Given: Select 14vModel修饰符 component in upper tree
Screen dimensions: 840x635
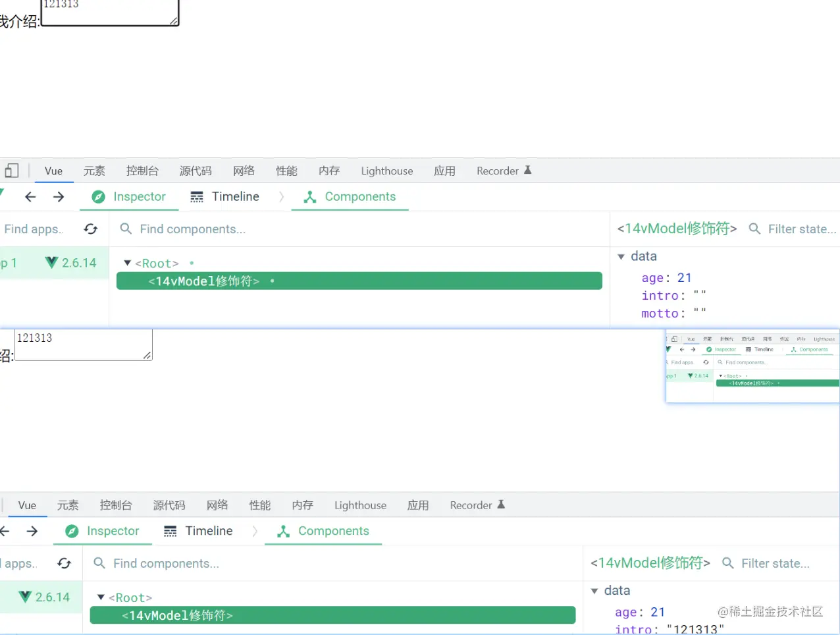Looking at the screenshot, I should coord(359,281).
